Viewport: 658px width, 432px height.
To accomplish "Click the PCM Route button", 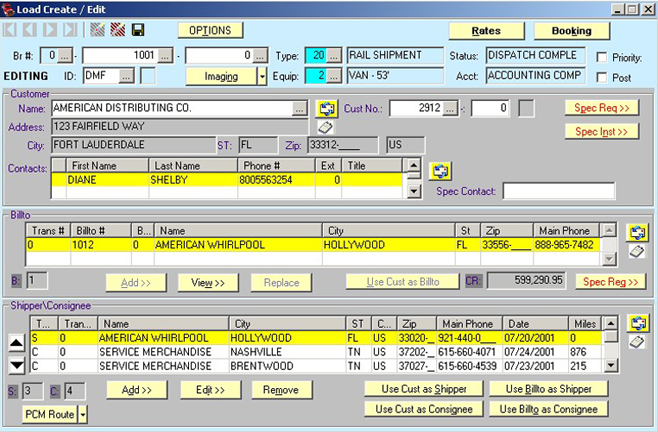I will pyautogui.click(x=50, y=415).
